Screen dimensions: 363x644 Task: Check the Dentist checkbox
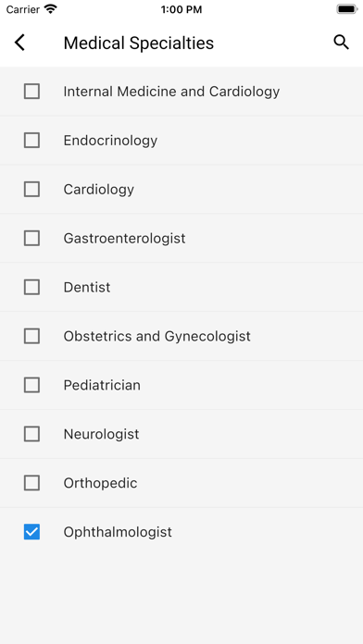point(31,287)
